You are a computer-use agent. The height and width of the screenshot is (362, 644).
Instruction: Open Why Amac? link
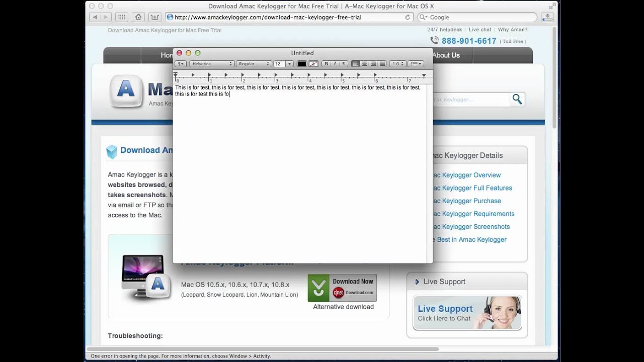513,30
